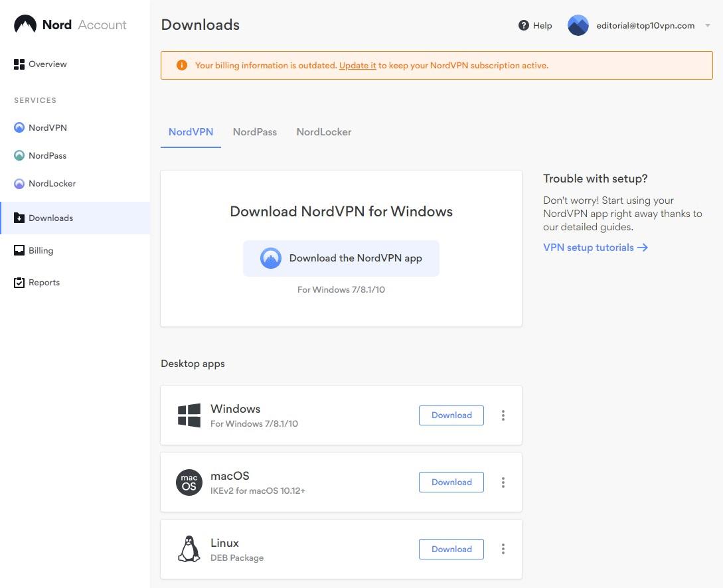723x588 pixels.
Task: Click the orange billing warning info icon
Action: coord(181,65)
